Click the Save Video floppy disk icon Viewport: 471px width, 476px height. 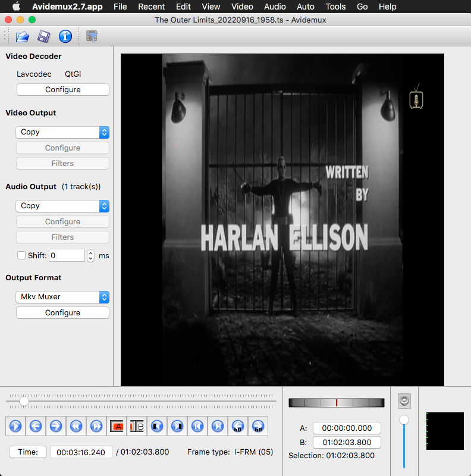pos(43,37)
